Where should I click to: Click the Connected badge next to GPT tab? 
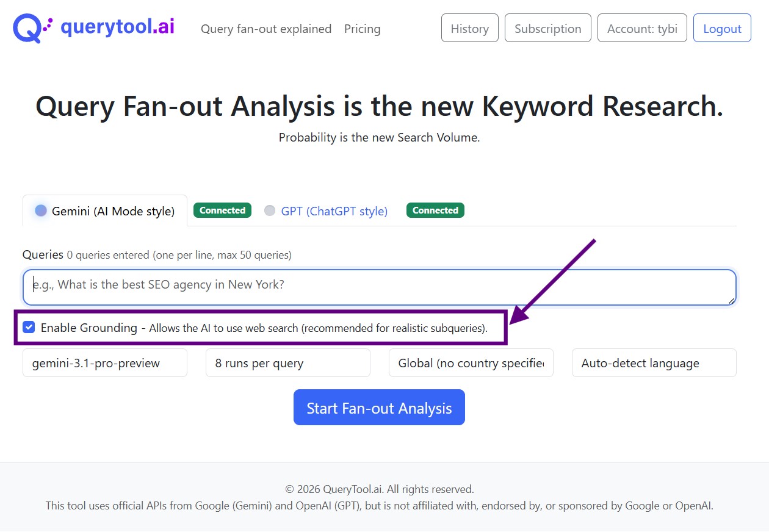(x=435, y=210)
